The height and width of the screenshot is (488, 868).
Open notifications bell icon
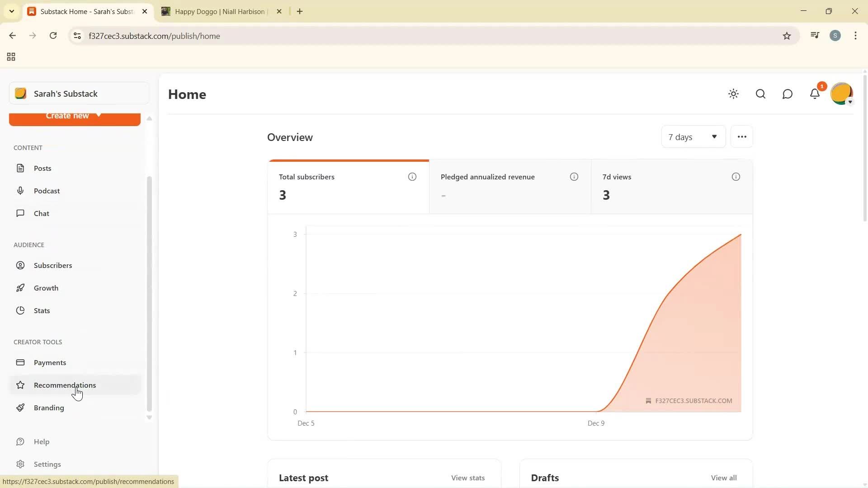click(815, 94)
